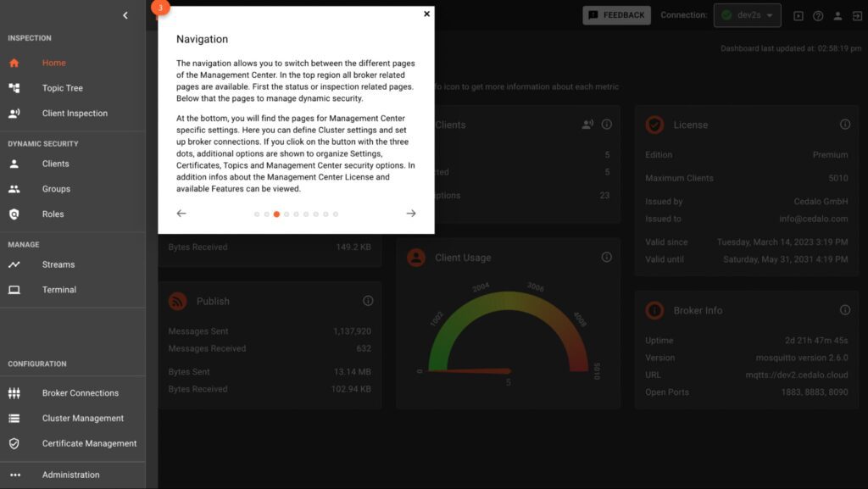Advance the tour with the right arrow
This screenshot has height=489, width=868.
(411, 214)
